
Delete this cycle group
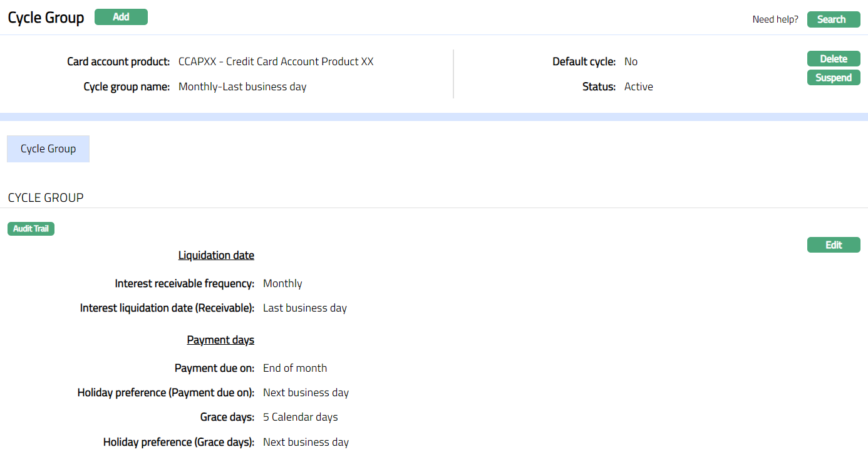pyautogui.click(x=833, y=59)
